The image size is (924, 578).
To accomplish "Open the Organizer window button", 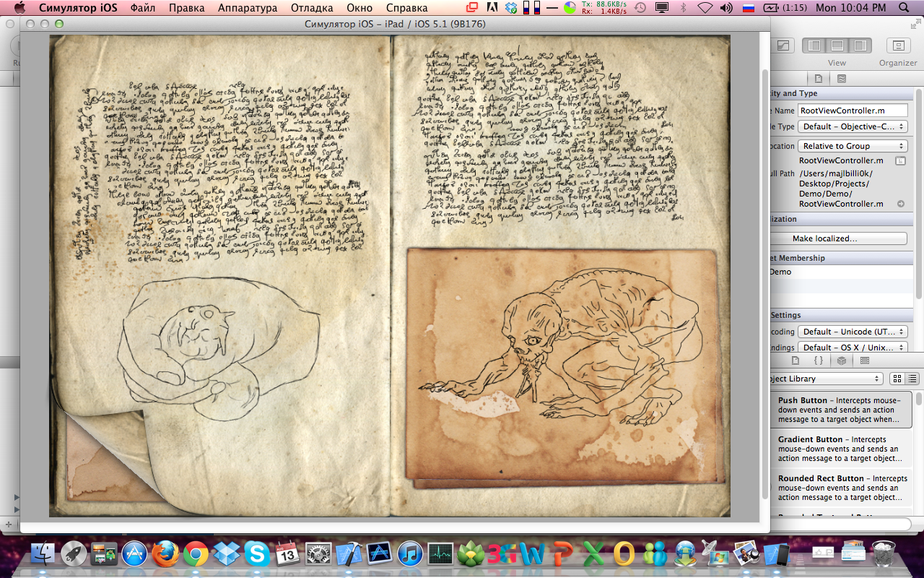I will 898,46.
